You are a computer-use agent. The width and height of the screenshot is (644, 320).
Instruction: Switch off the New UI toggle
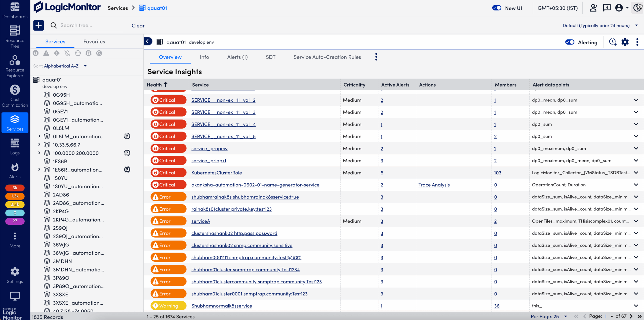click(x=497, y=8)
